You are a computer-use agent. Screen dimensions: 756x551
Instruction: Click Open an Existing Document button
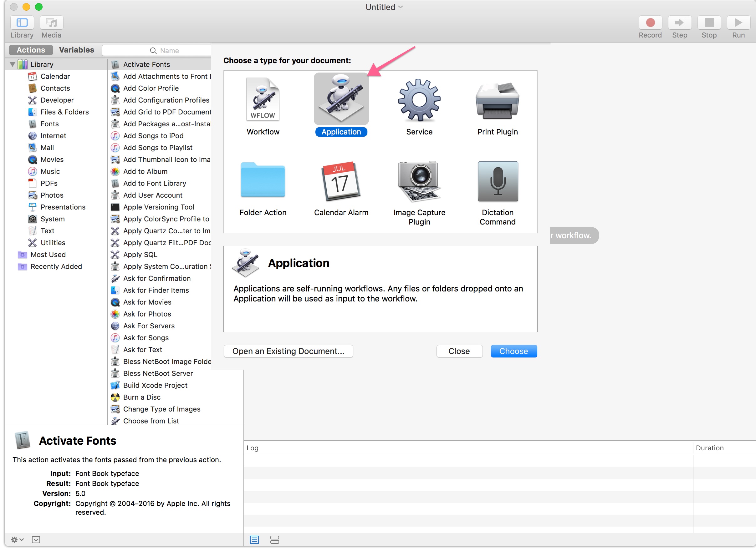(288, 351)
